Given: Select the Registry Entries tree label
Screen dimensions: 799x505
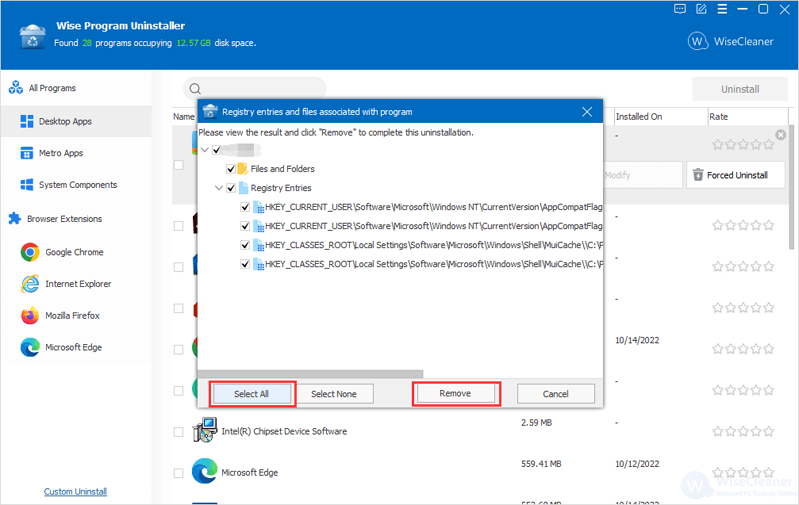Looking at the screenshot, I should click(x=281, y=188).
